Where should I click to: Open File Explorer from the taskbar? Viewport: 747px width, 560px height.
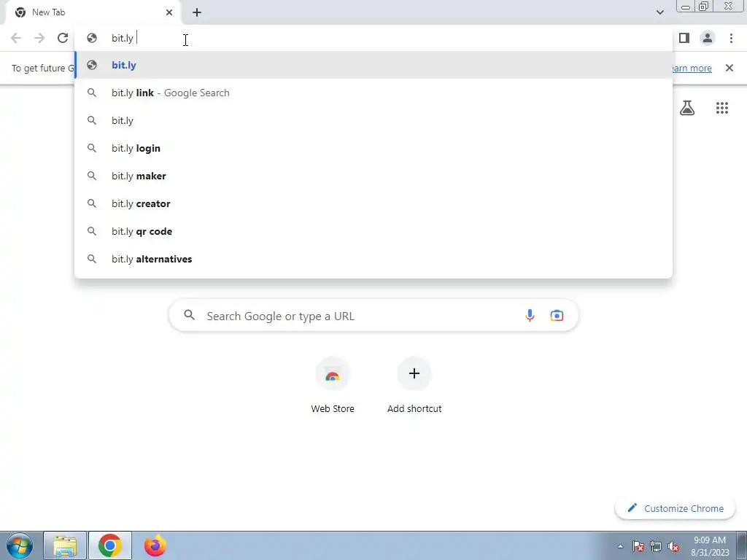coord(65,545)
